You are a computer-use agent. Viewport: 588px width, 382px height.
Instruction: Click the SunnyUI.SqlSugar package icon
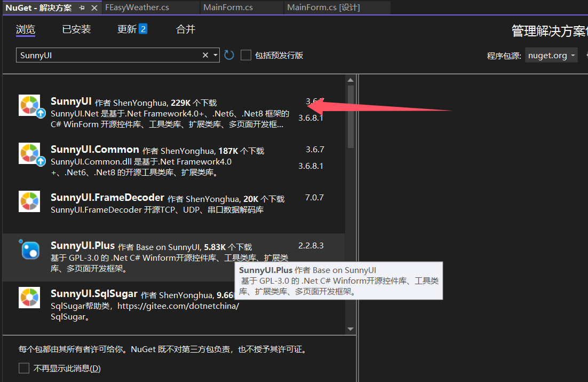tap(30, 298)
